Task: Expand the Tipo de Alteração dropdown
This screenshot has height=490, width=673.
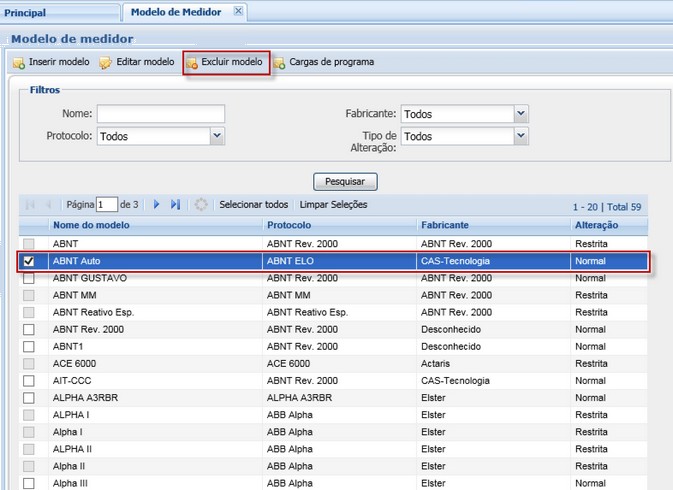Action: tap(521, 136)
